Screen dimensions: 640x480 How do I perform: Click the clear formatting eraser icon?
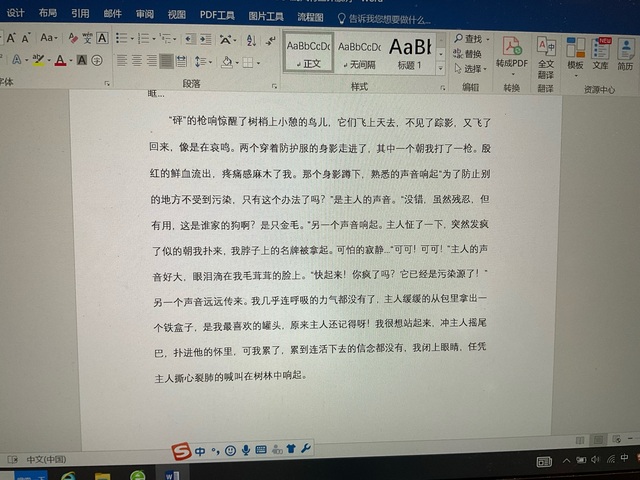[x=75, y=37]
